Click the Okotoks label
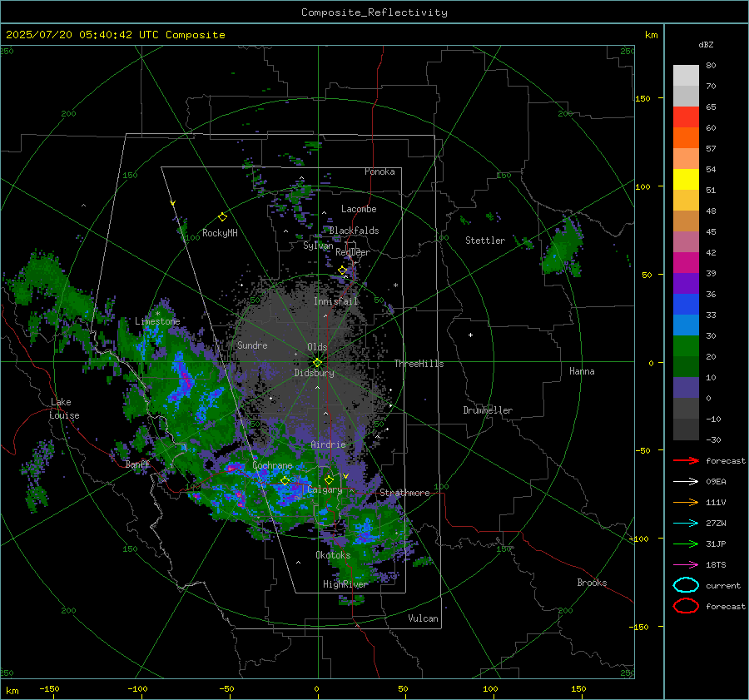Screen dimensions: 749x700 coord(333,555)
